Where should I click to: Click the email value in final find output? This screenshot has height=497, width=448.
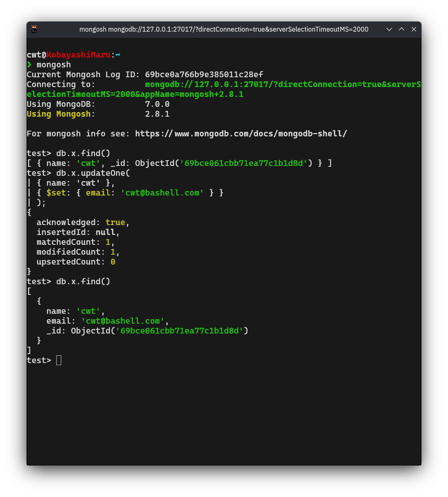coord(123,321)
